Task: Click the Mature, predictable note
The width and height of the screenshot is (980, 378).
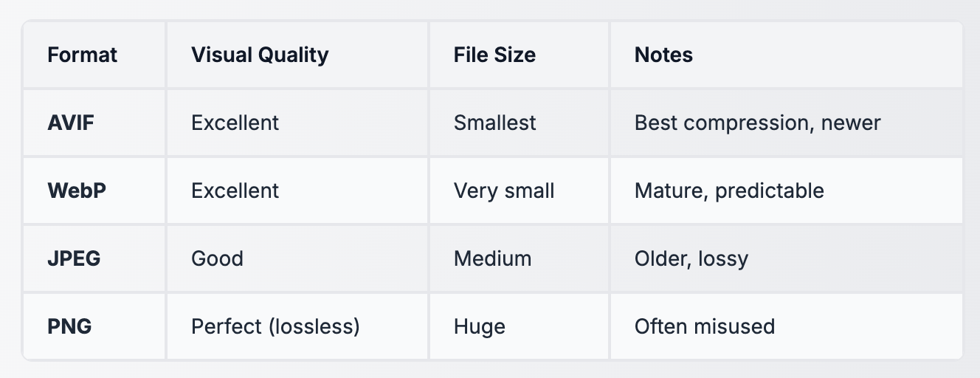Action: click(729, 190)
